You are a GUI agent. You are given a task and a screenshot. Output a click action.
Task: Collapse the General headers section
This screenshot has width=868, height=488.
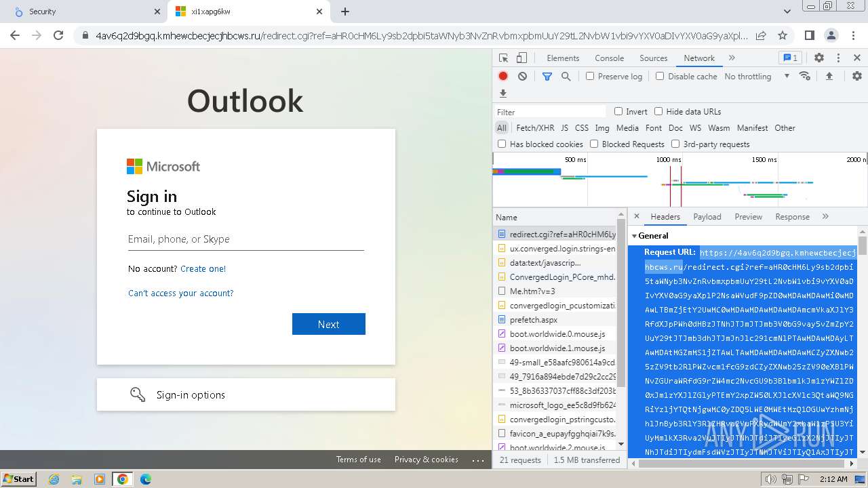coord(635,236)
